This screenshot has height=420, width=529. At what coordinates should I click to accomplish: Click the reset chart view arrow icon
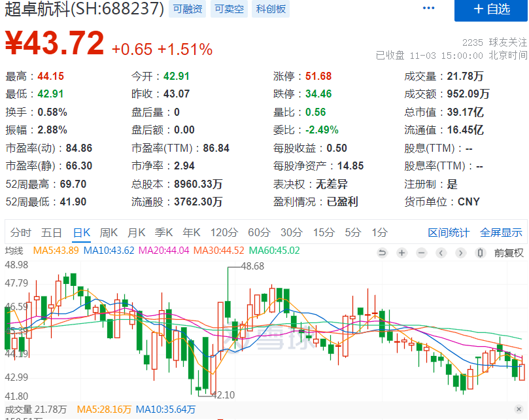(382, 253)
